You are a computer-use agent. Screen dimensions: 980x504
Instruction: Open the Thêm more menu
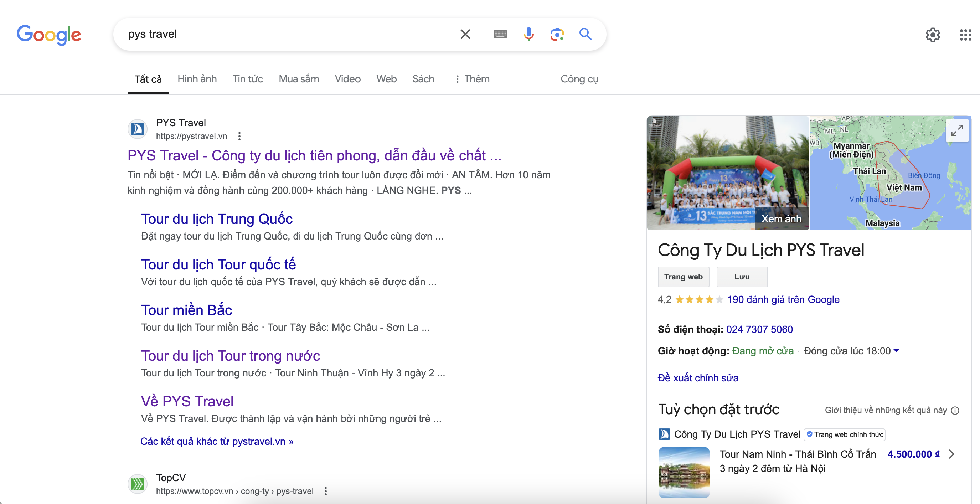click(472, 79)
